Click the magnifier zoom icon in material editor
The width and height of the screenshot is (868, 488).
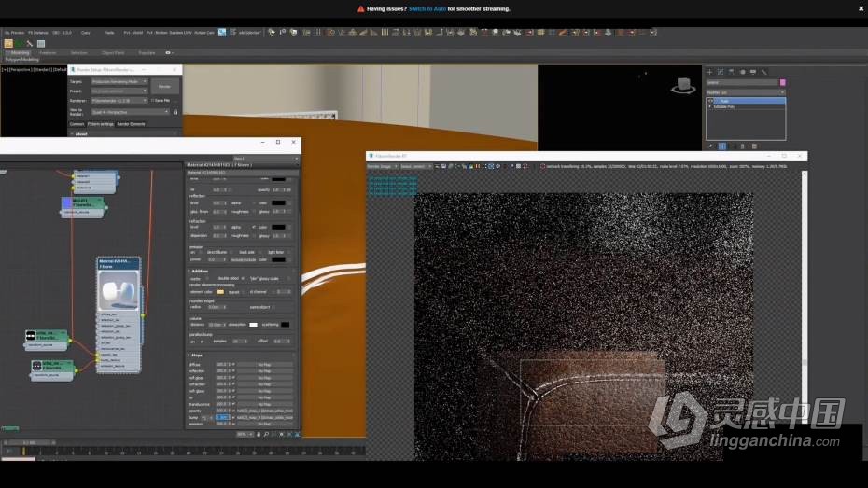pos(266,434)
